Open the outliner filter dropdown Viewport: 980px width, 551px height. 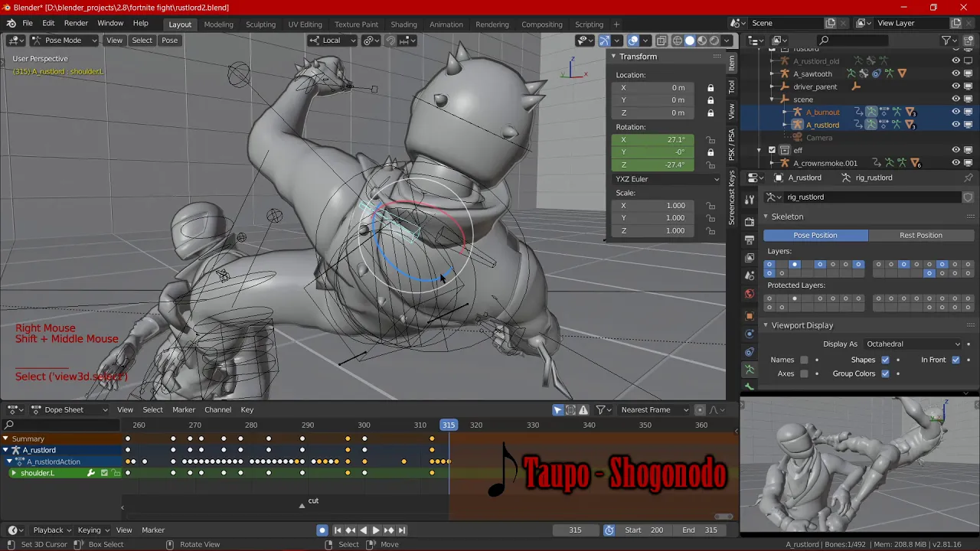click(949, 40)
